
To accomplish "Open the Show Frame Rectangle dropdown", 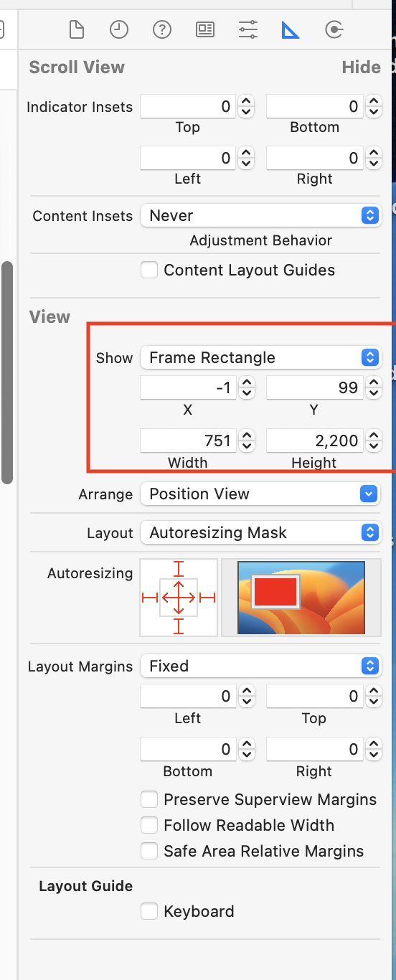I will click(x=260, y=357).
